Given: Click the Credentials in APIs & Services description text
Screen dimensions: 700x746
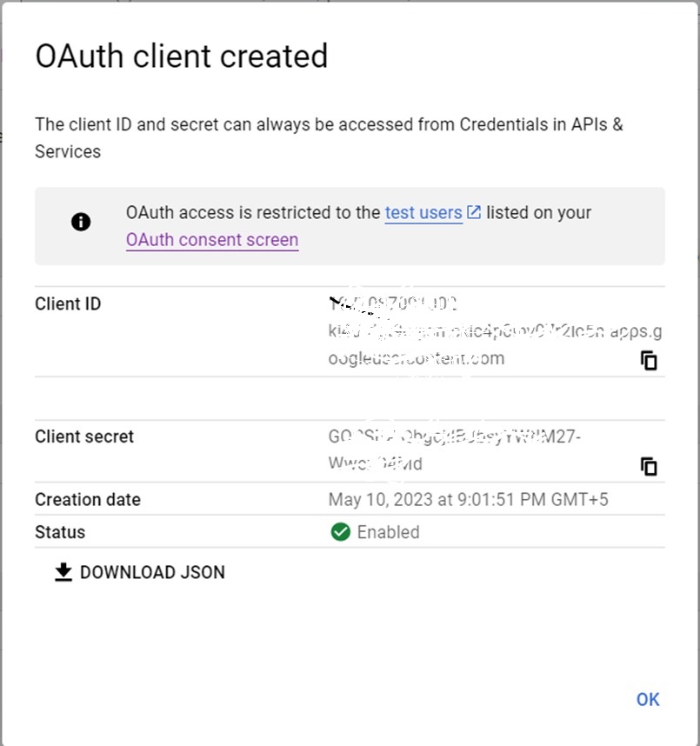Looking at the screenshot, I should click(x=329, y=137).
